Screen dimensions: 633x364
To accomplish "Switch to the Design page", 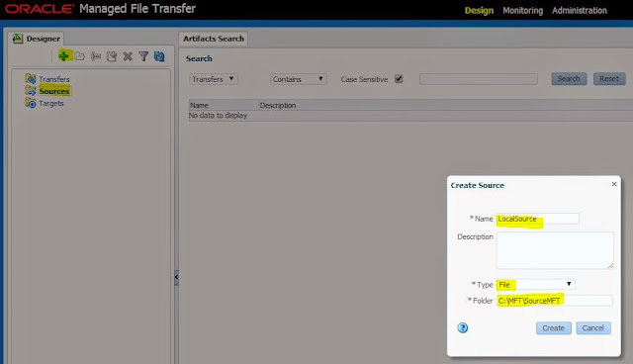I will coord(479,11).
